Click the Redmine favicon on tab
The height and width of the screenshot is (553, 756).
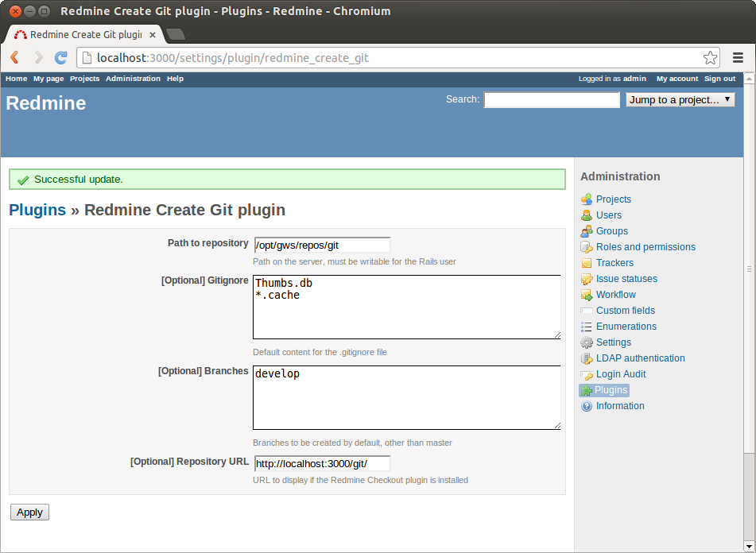tap(20, 35)
